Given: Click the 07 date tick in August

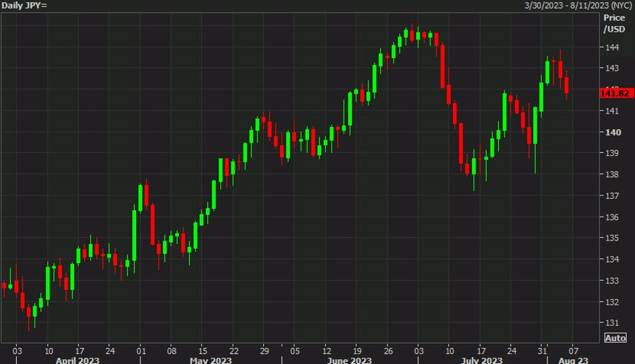Looking at the screenshot, I should (574, 350).
